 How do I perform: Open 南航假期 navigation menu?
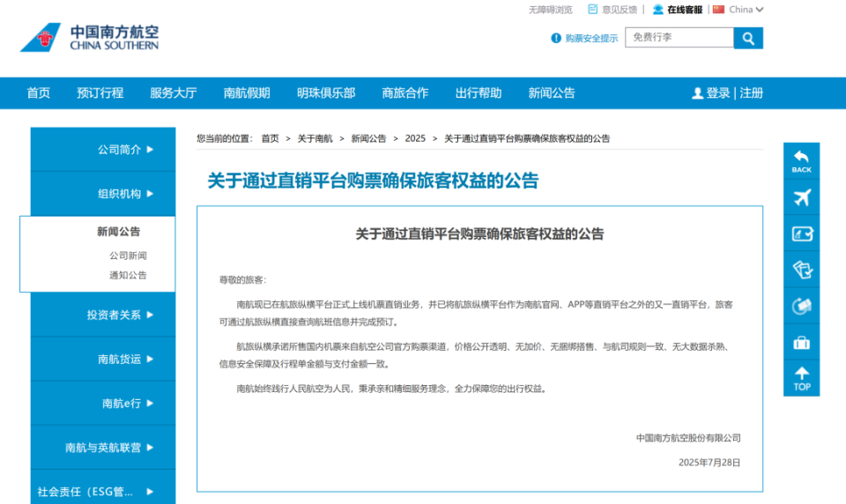click(x=247, y=93)
